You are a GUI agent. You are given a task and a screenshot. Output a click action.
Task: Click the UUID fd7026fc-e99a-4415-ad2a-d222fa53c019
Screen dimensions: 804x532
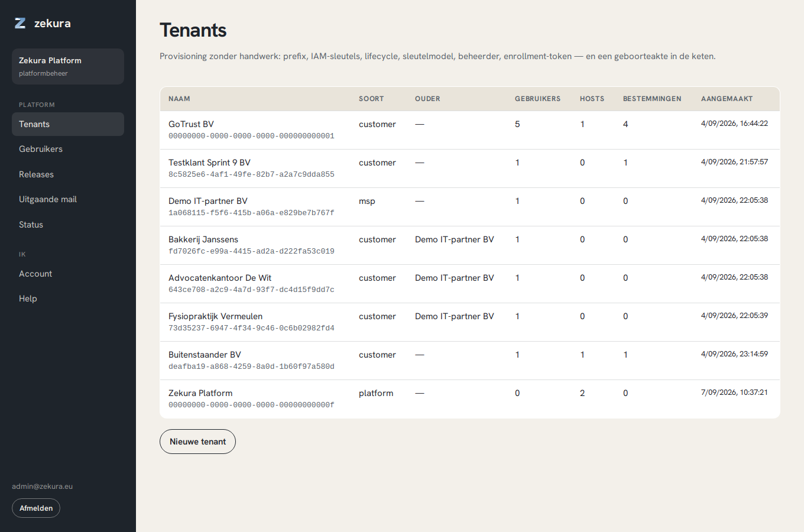(x=251, y=251)
